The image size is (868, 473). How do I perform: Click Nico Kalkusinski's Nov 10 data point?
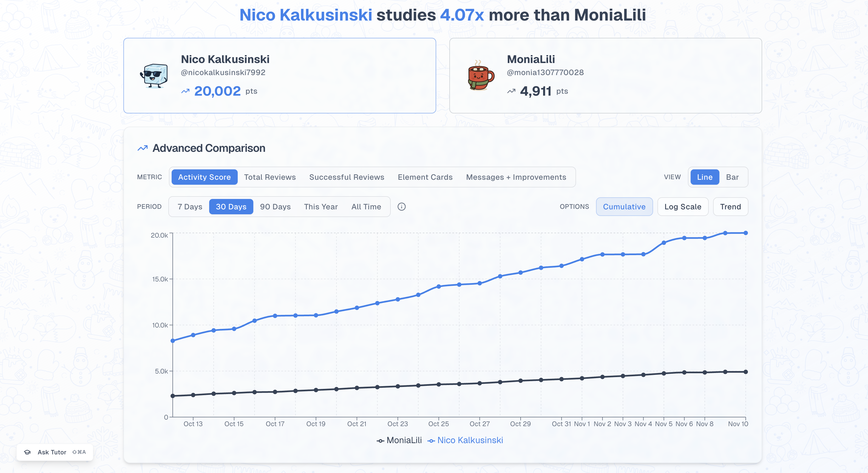click(x=746, y=233)
